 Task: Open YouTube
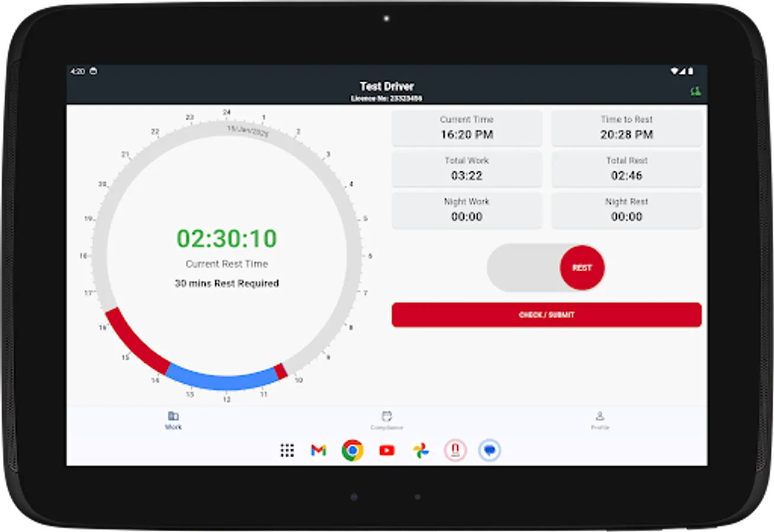tap(387, 450)
